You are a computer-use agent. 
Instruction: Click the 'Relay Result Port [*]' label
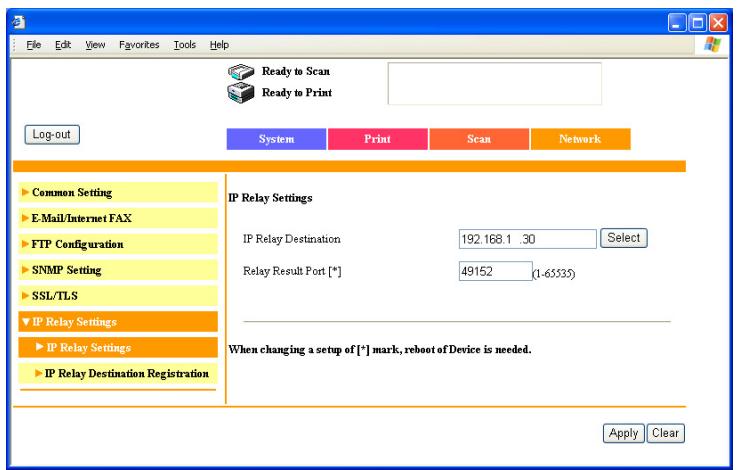tap(292, 271)
